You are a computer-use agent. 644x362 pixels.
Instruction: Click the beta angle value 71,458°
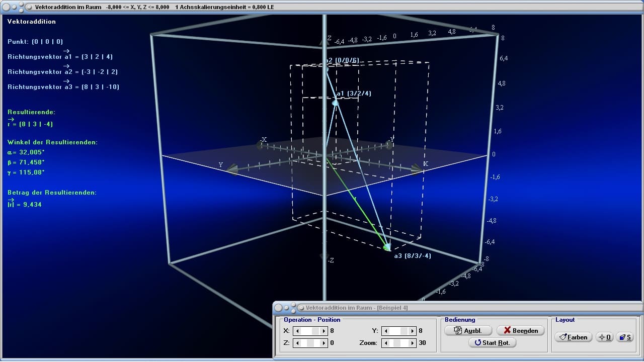[32, 162]
